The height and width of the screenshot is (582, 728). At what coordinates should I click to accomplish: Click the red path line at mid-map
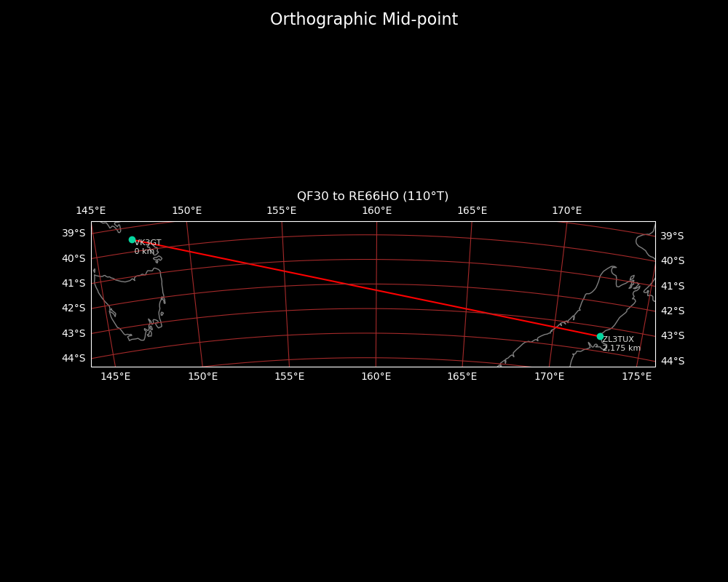pos(373,289)
